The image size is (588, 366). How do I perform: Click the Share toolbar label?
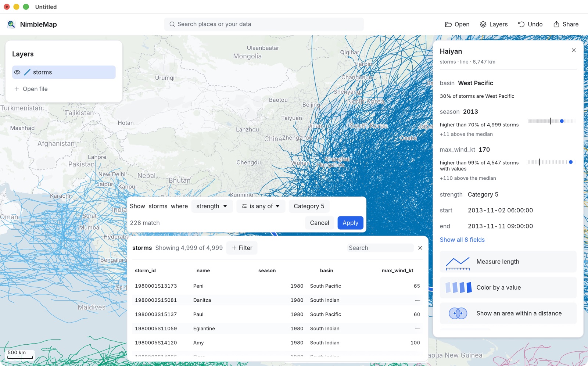[570, 24]
